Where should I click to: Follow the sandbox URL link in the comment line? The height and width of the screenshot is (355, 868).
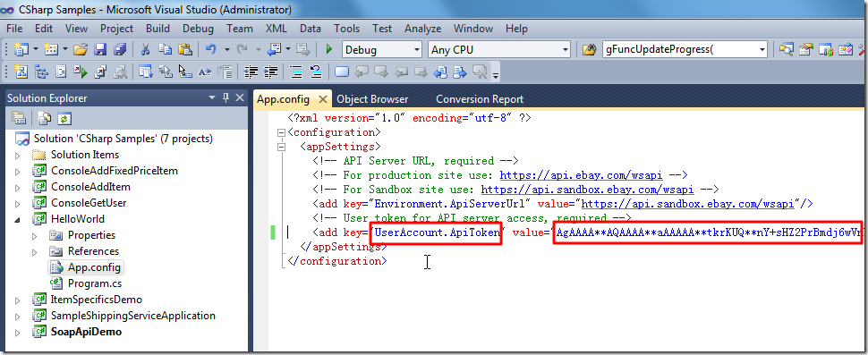(x=587, y=190)
